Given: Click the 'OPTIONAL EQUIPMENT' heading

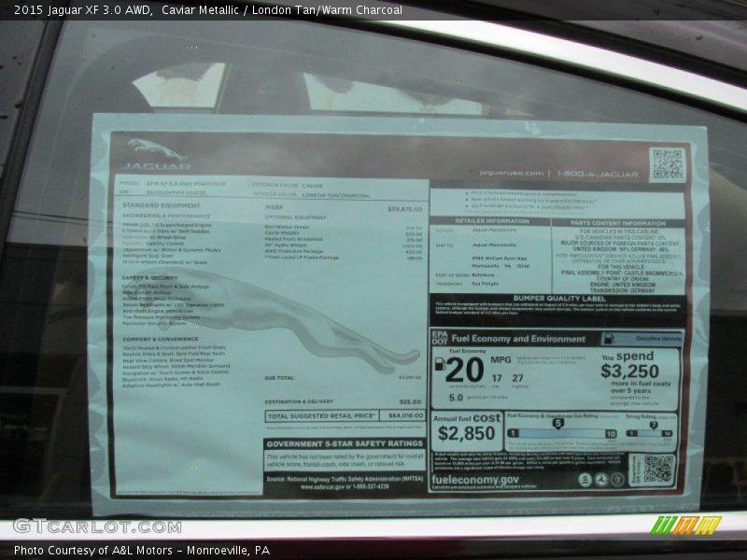Looking at the screenshot, I should point(295,217).
